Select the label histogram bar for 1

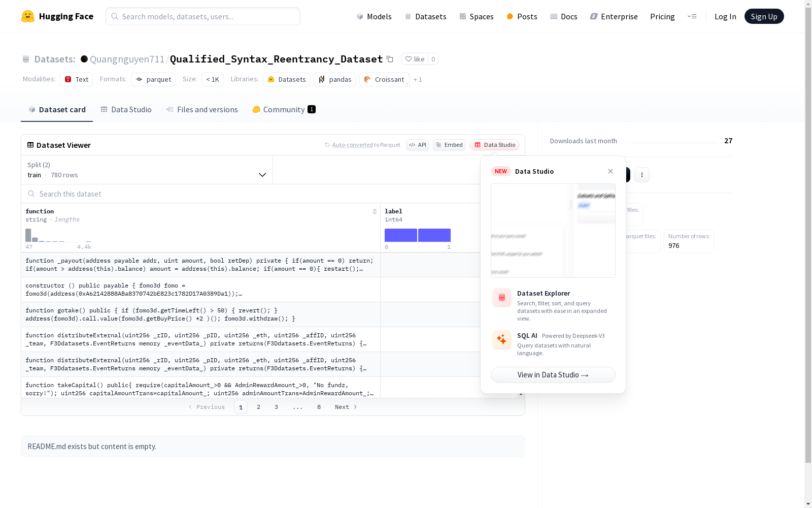[434, 235]
